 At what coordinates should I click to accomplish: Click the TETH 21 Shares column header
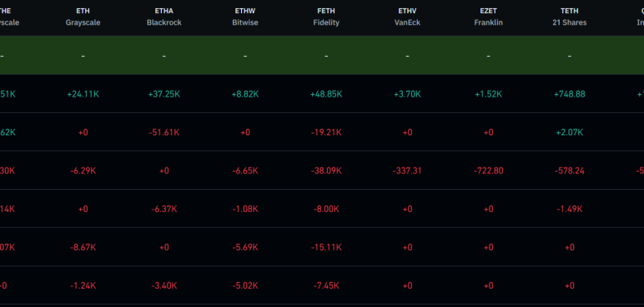(x=570, y=17)
